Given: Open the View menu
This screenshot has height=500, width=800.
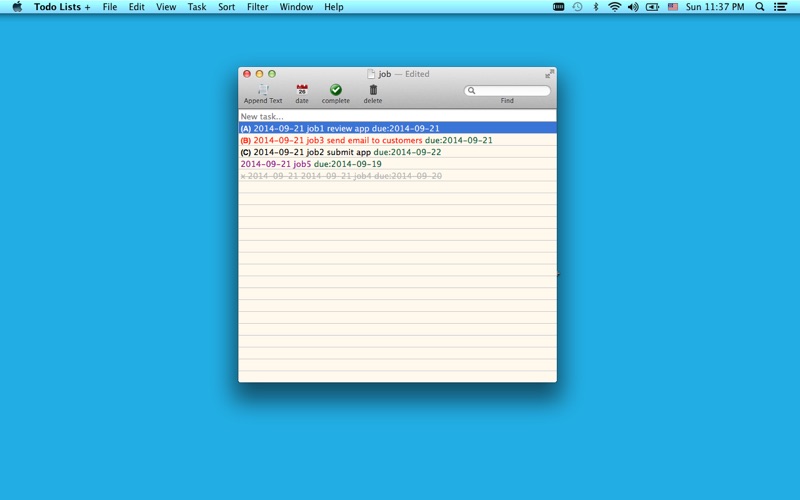Looking at the screenshot, I should 166,7.
